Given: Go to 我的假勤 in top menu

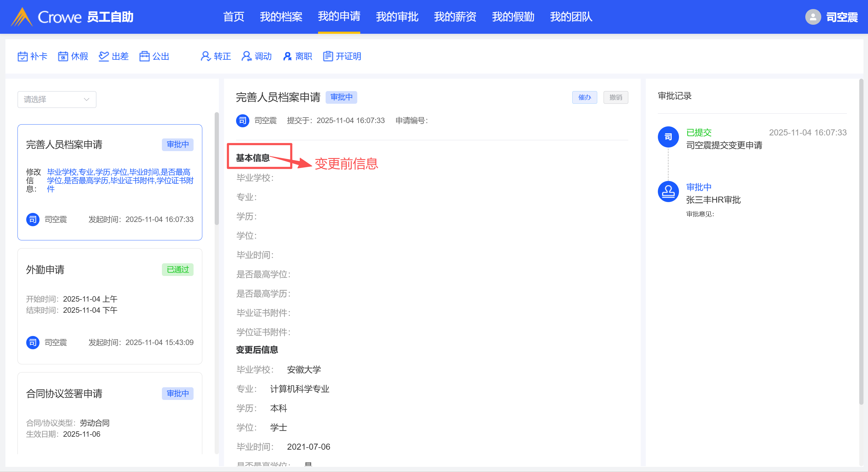Looking at the screenshot, I should tap(513, 17).
